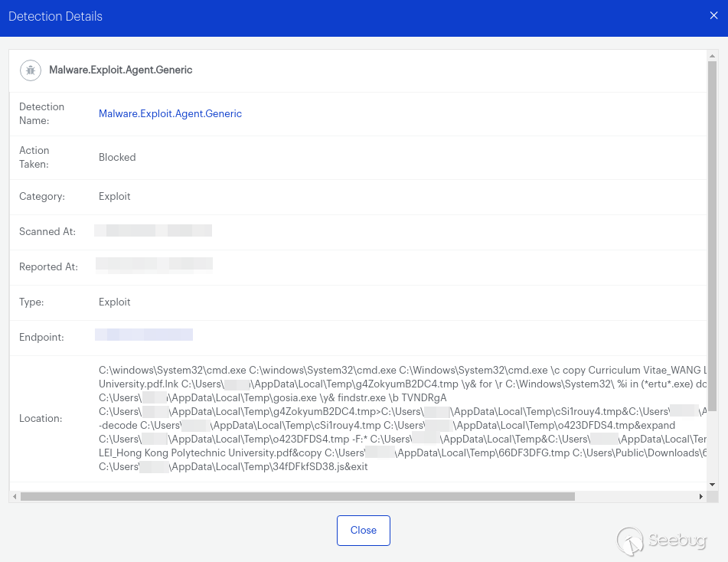Click the 'Action Taken:' label
Screen dimensions: 728x562
point(34,158)
